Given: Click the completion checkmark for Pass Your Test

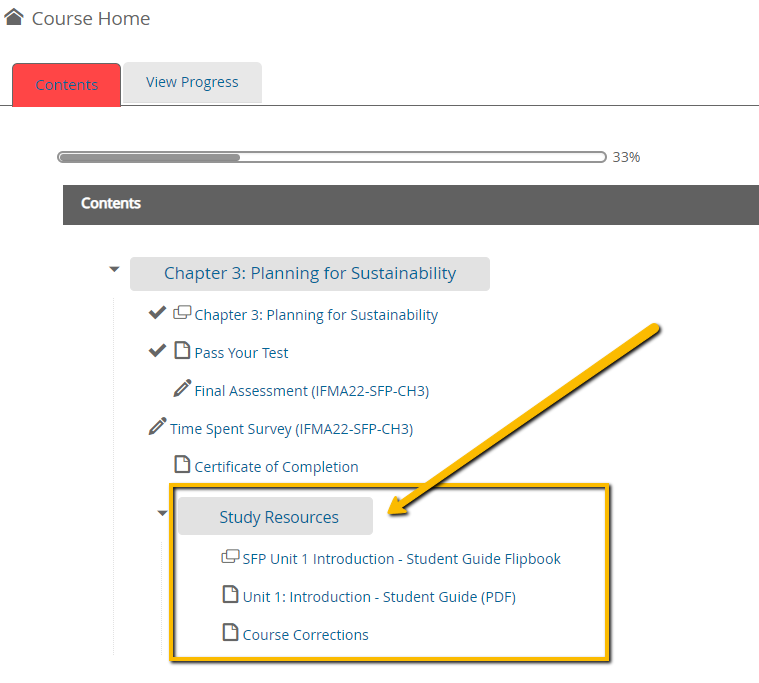Looking at the screenshot, I should (x=157, y=350).
